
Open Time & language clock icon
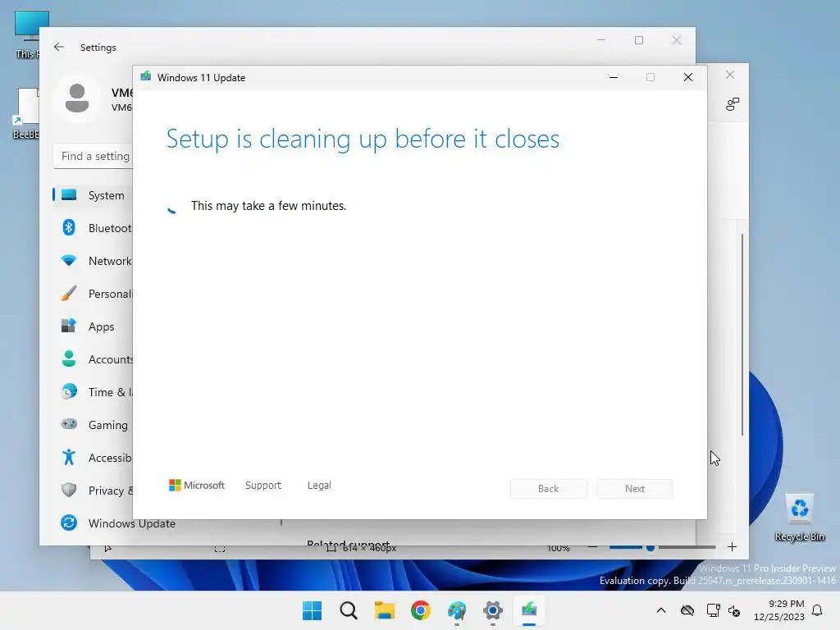69,391
